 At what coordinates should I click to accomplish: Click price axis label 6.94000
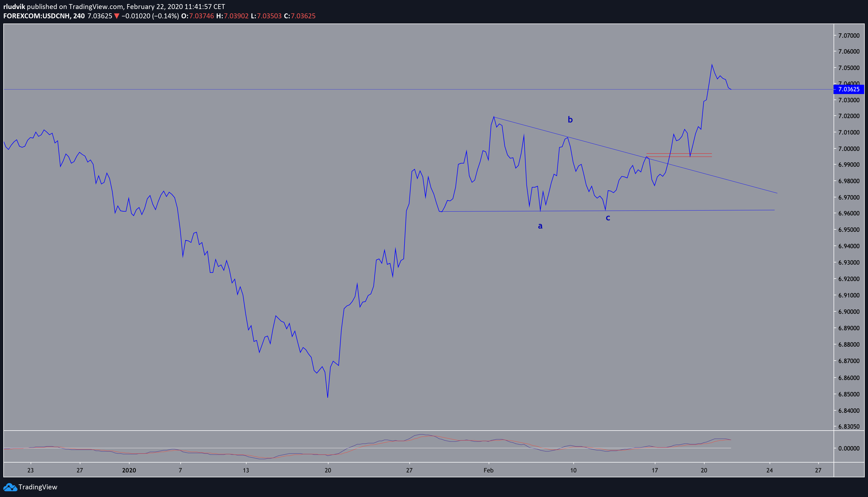[x=849, y=246]
